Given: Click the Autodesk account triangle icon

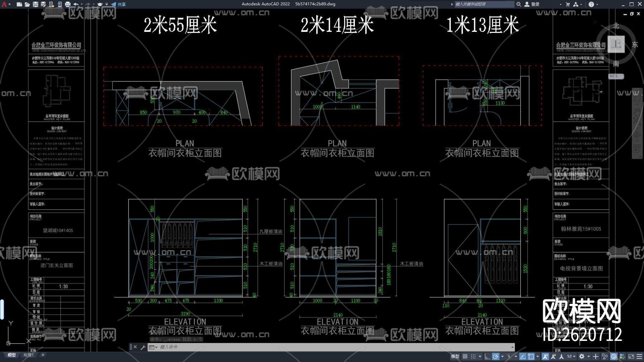Looking at the screenshot, I should pyautogui.click(x=576, y=4).
